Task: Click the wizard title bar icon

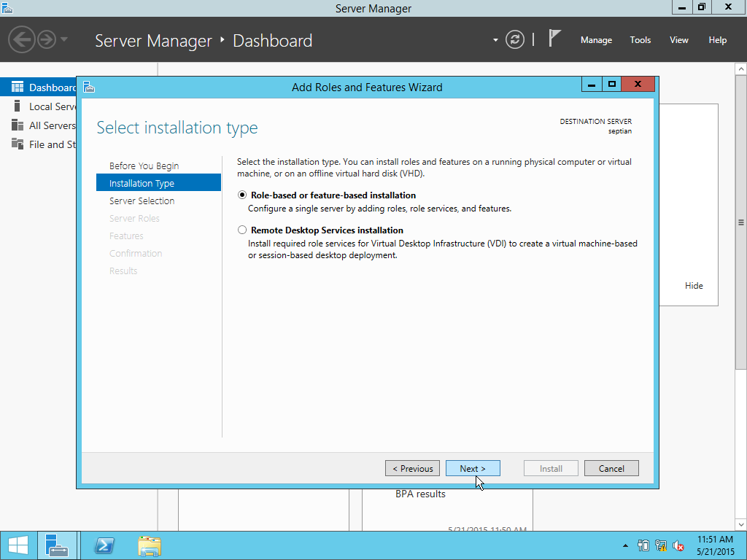Action: click(x=89, y=87)
